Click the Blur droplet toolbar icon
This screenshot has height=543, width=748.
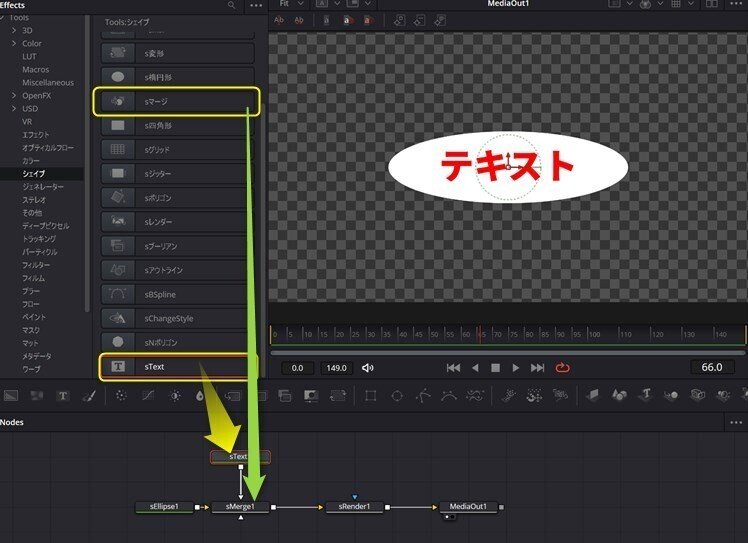click(x=200, y=396)
